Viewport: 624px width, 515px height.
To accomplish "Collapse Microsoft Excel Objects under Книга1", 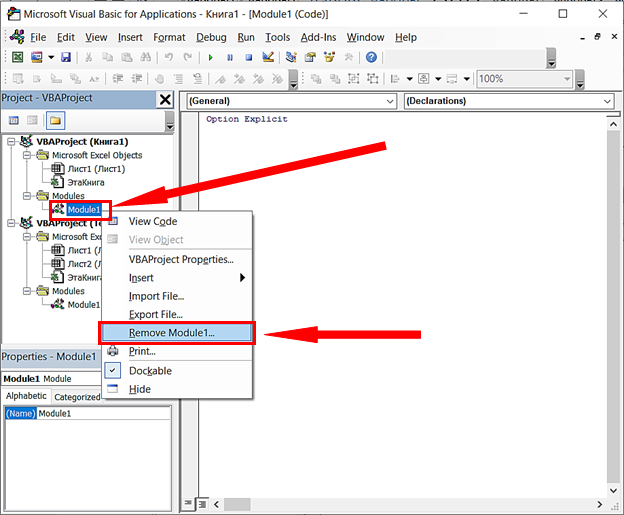I will click(x=27, y=155).
